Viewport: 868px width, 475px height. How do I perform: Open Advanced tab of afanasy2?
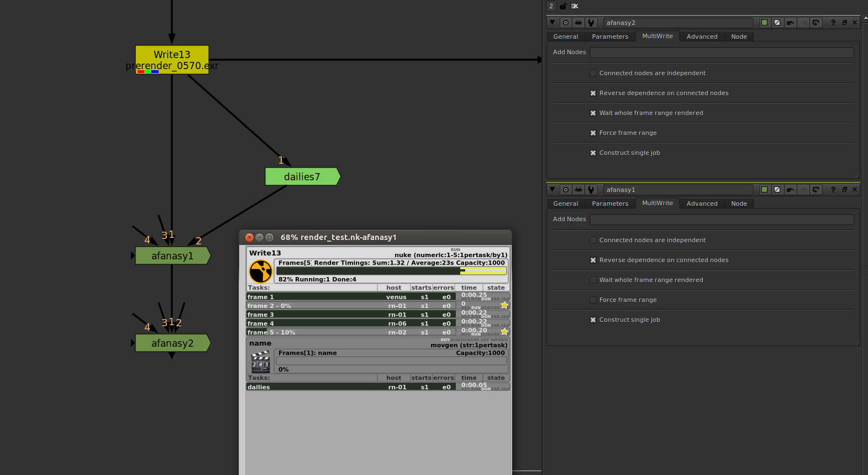702,36
